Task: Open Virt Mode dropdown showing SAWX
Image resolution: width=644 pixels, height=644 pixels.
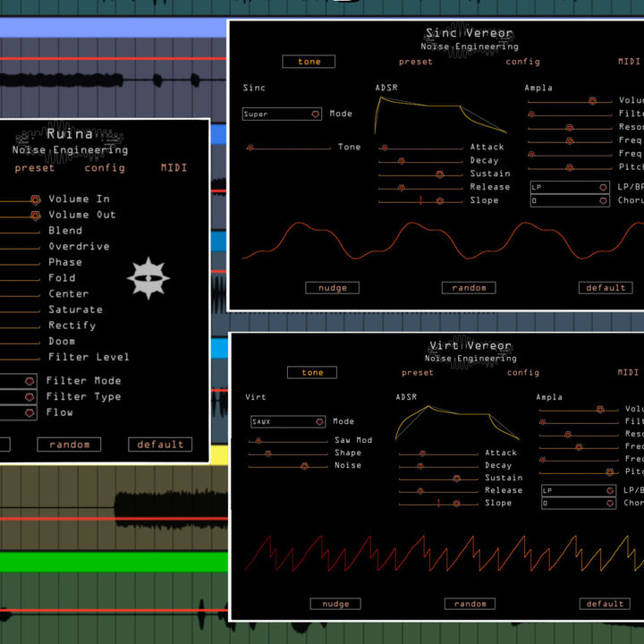Action: [288, 422]
